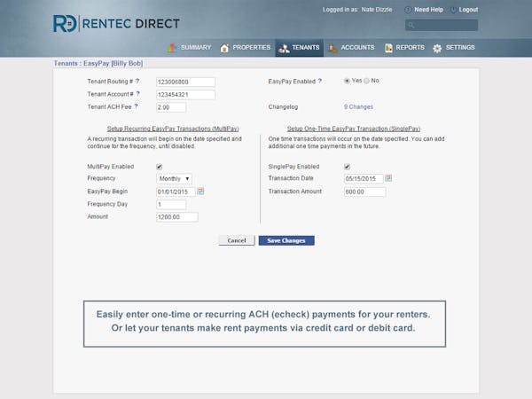Click the Tenants breadcrumb link
Image resolution: width=532 pixels, height=399 pixels.
66,64
